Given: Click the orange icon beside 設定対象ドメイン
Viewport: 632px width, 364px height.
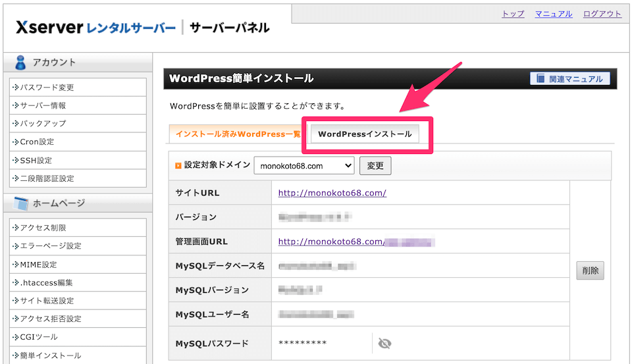Looking at the screenshot, I should 178,166.
